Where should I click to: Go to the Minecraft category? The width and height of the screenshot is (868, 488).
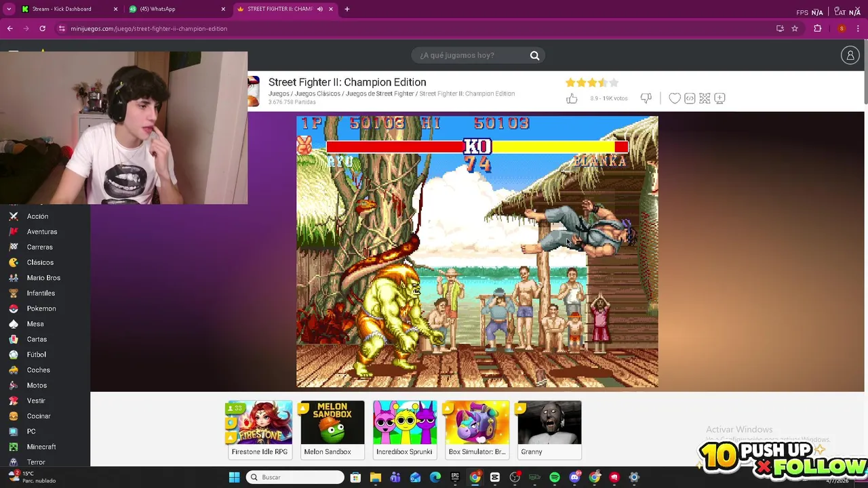(41, 447)
